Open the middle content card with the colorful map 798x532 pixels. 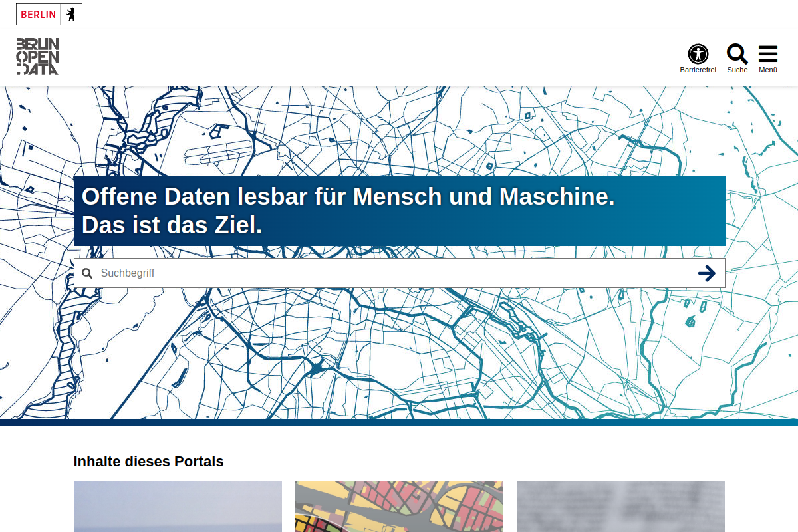(x=399, y=507)
